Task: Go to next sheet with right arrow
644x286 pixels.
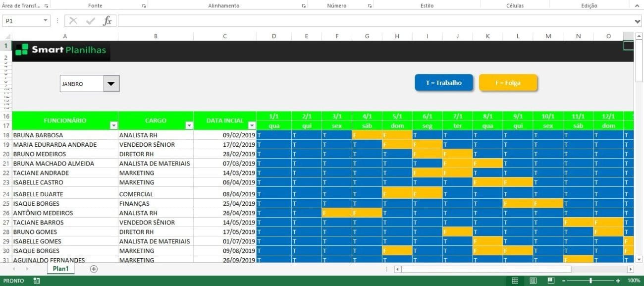Action: pos(27,269)
